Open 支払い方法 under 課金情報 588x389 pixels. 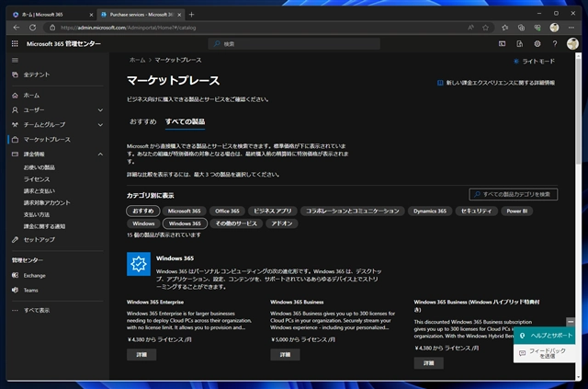tap(37, 215)
